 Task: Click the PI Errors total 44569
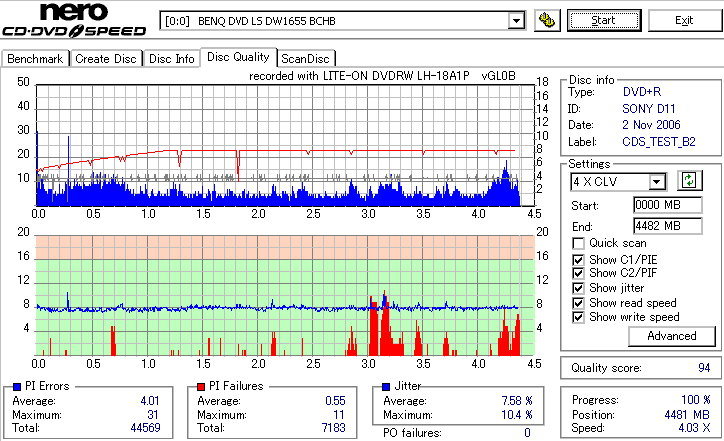coord(145,428)
